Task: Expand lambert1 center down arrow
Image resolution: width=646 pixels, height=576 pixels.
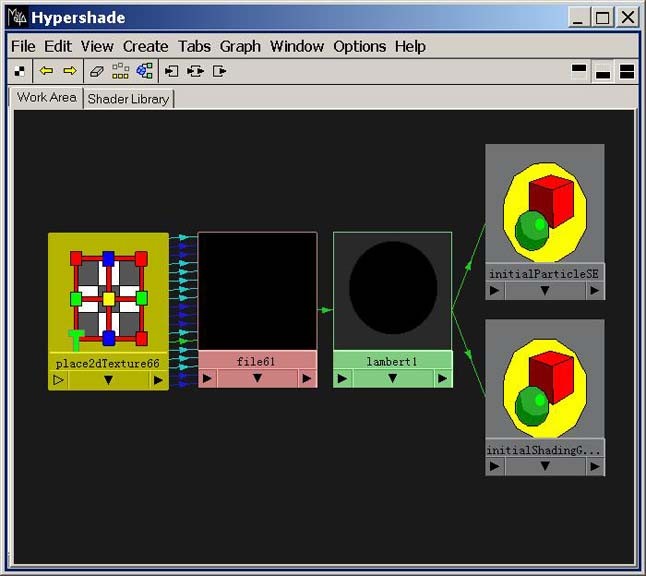Action: [x=393, y=378]
